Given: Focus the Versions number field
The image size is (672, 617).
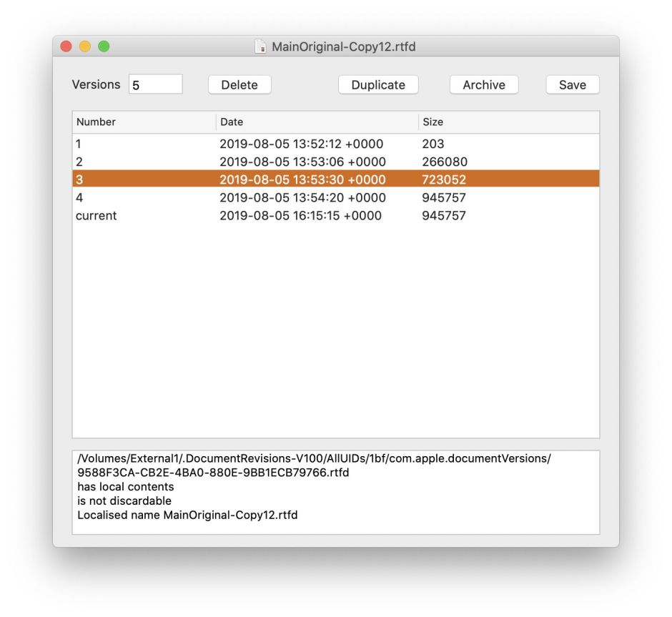Looking at the screenshot, I should (x=155, y=84).
